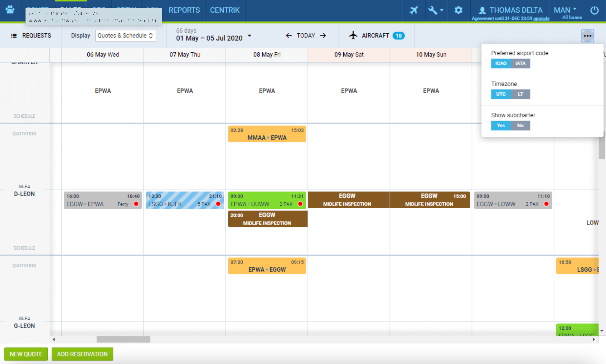This screenshot has height=364, width=606.
Task: Set timezone to LT
Action: pos(520,94)
